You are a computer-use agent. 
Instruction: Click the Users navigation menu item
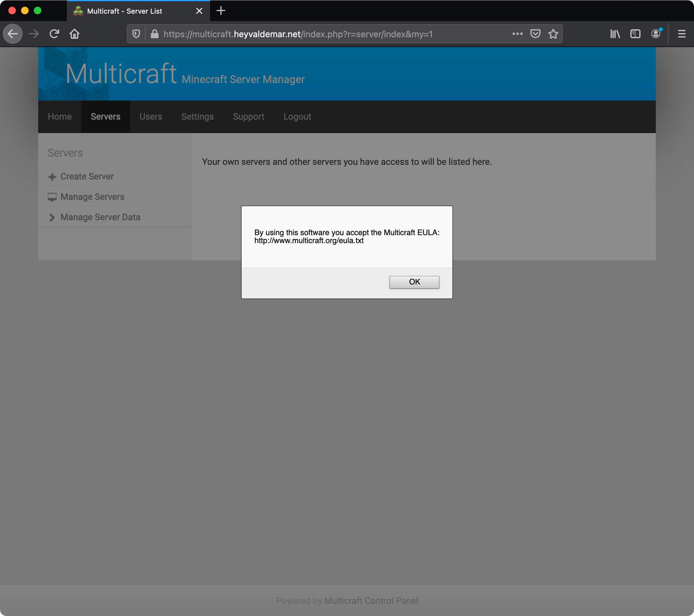coord(151,116)
